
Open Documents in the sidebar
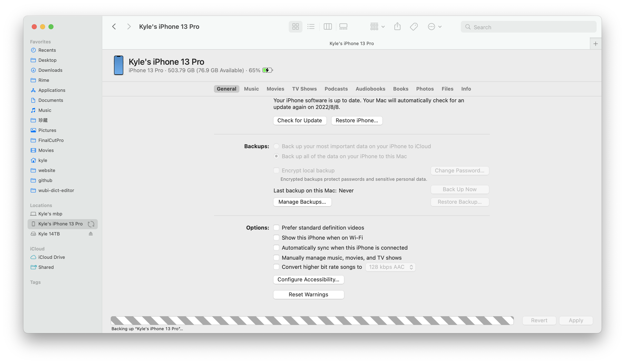click(x=63, y=100)
